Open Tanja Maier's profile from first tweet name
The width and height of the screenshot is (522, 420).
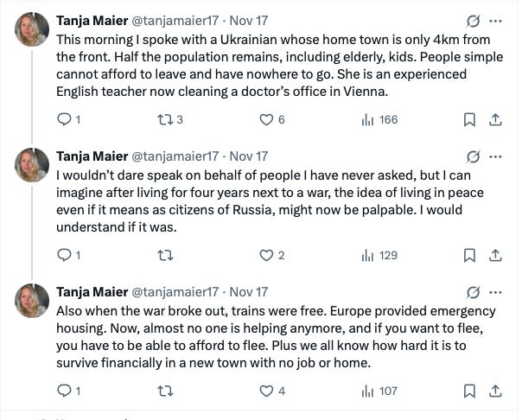point(91,20)
